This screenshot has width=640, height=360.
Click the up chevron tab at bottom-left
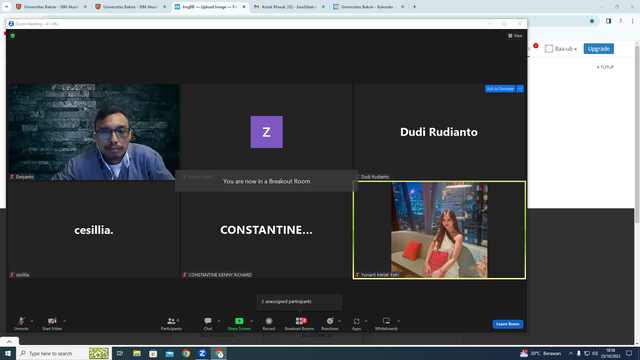(x=9, y=341)
